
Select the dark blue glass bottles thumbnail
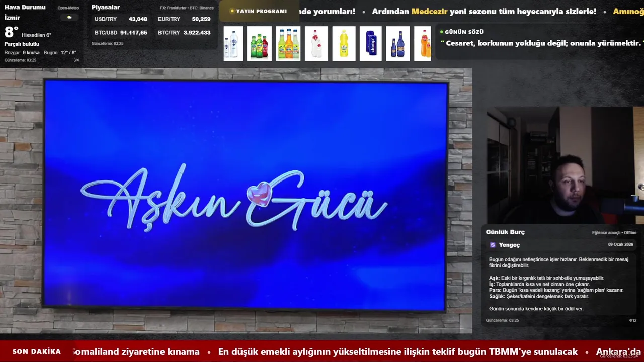click(397, 44)
